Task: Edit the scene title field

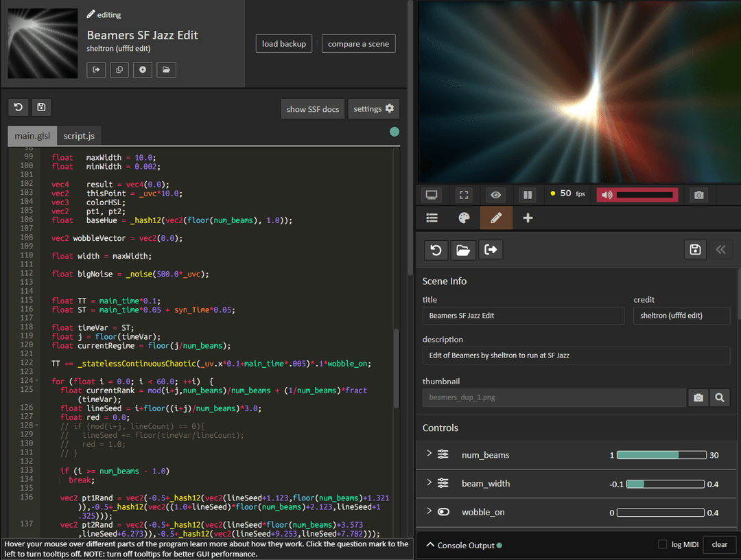Action: pyautogui.click(x=523, y=316)
